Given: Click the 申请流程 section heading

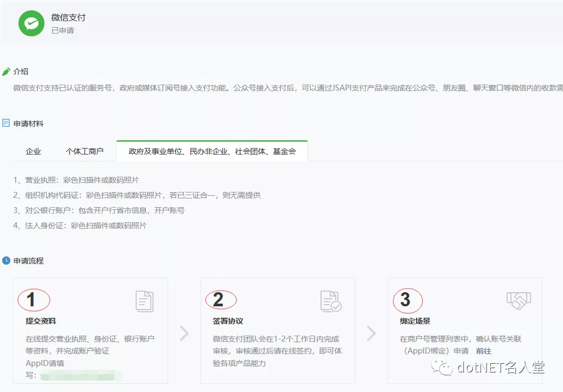Looking at the screenshot, I should pos(28,261).
